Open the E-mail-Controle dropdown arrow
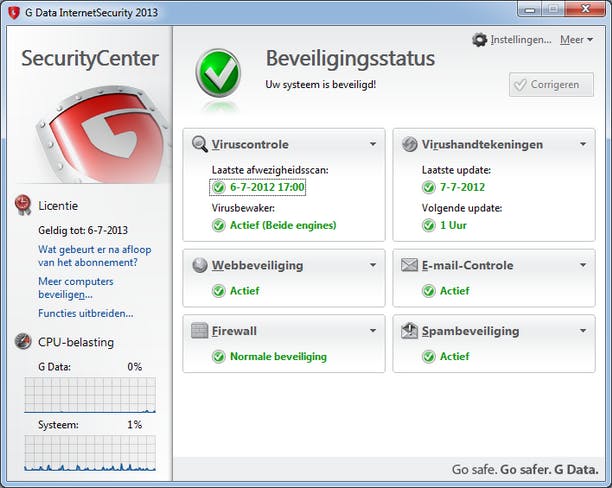Image resolution: width=612 pixels, height=488 pixels. tap(583, 265)
